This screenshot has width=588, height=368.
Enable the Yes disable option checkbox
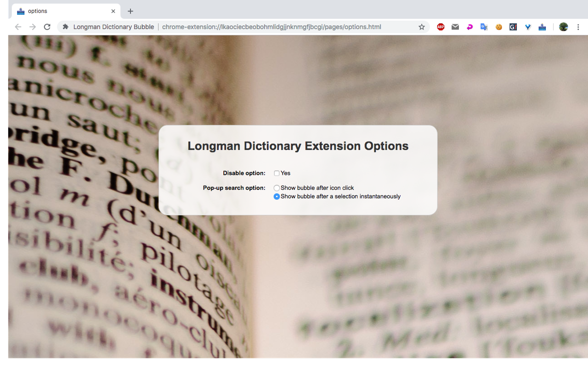[x=276, y=173]
